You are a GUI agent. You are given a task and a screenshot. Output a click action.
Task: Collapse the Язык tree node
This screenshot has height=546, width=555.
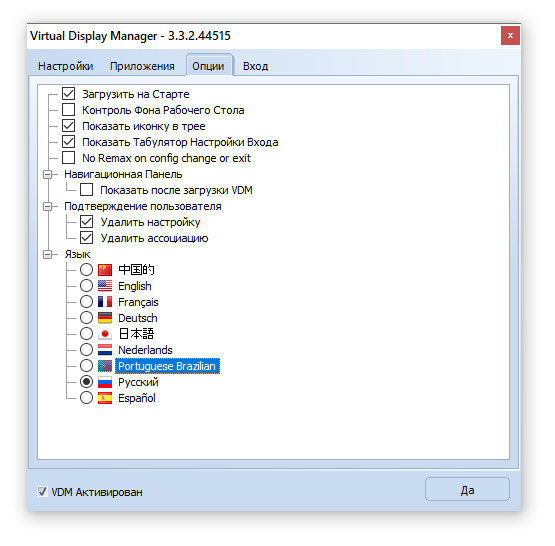(47, 254)
